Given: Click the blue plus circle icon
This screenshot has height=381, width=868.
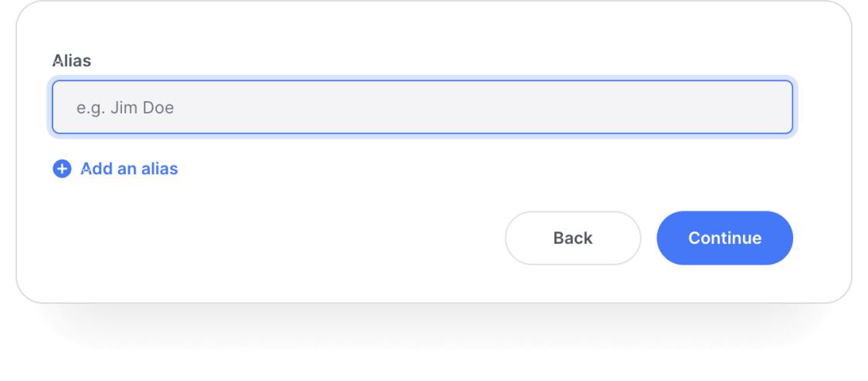Looking at the screenshot, I should coord(62,169).
